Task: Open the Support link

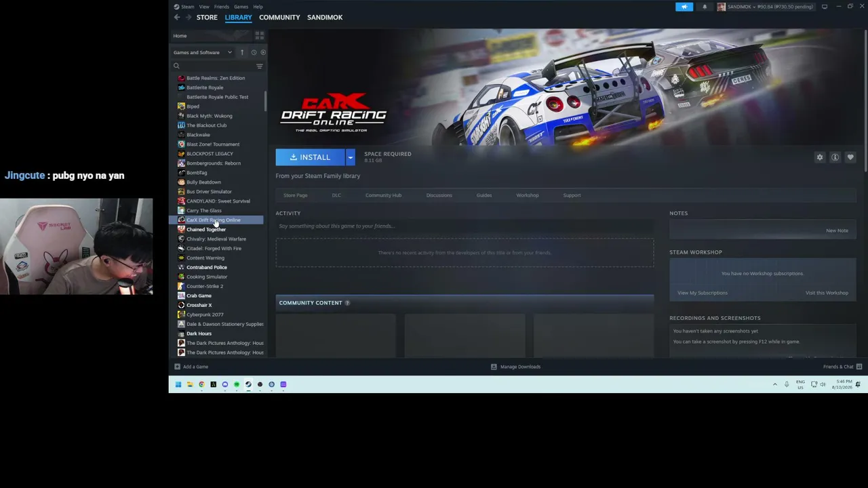Action: [x=572, y=195]
